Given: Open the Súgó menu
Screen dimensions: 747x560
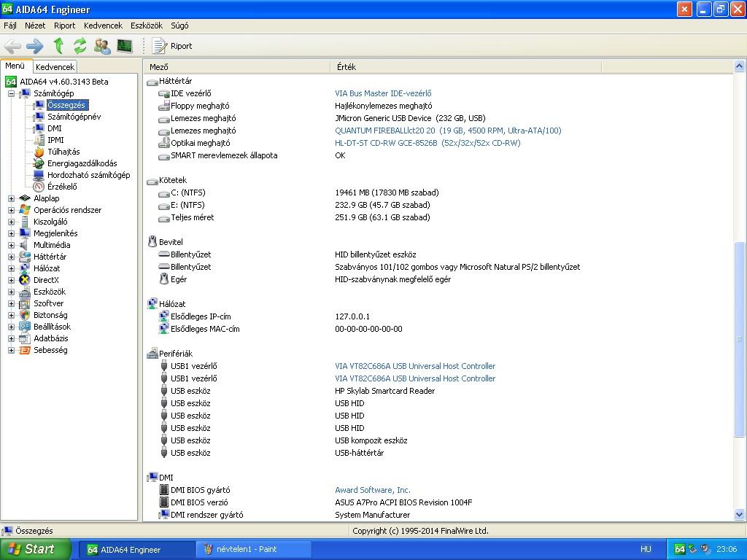Looking at the screenshot, I should coord(179,26).
